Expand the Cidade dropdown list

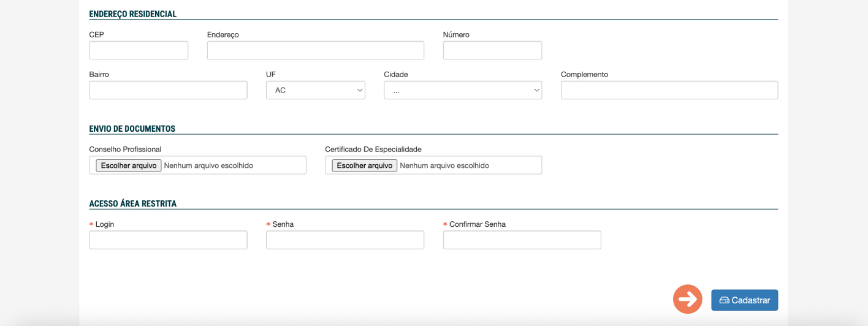tap(463, 90)
